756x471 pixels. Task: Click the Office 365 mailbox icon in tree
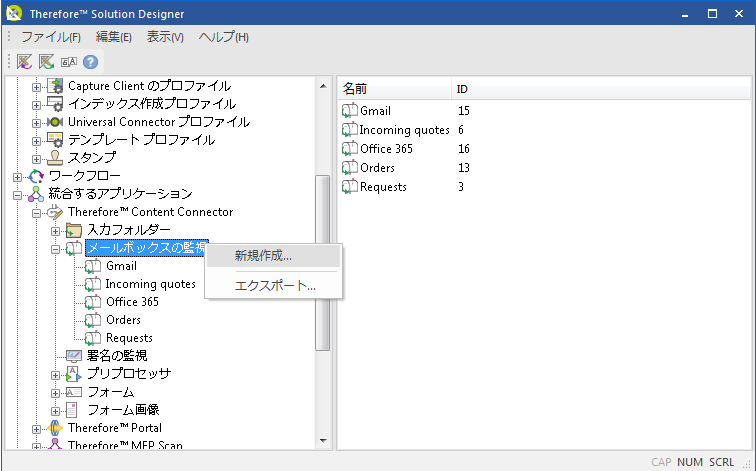tap(93, 302)
